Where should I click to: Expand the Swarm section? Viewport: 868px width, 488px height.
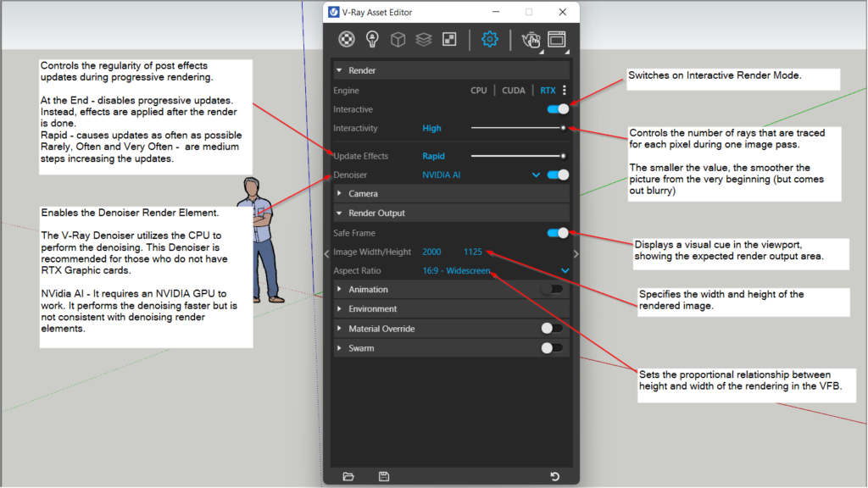click(339, 348)
